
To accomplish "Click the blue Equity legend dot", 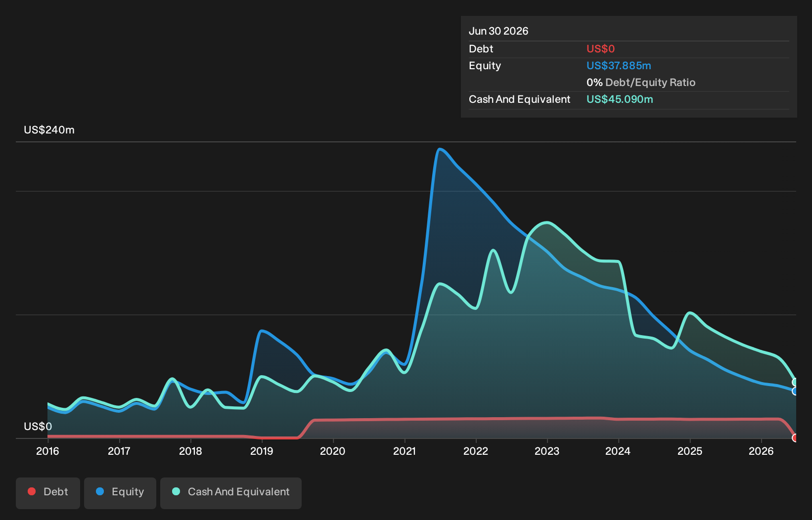I will coord(100,491).
